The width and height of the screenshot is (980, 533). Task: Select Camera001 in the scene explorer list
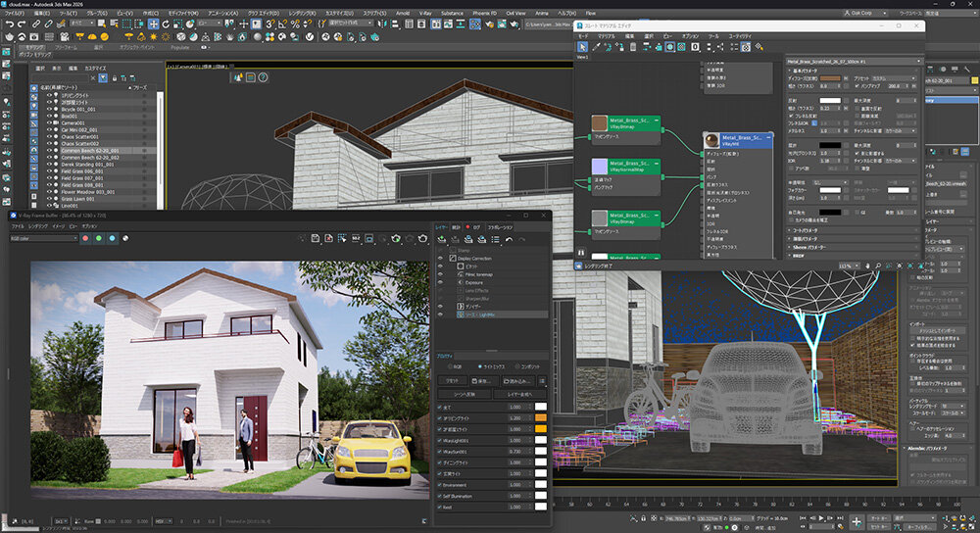(74, 121)
